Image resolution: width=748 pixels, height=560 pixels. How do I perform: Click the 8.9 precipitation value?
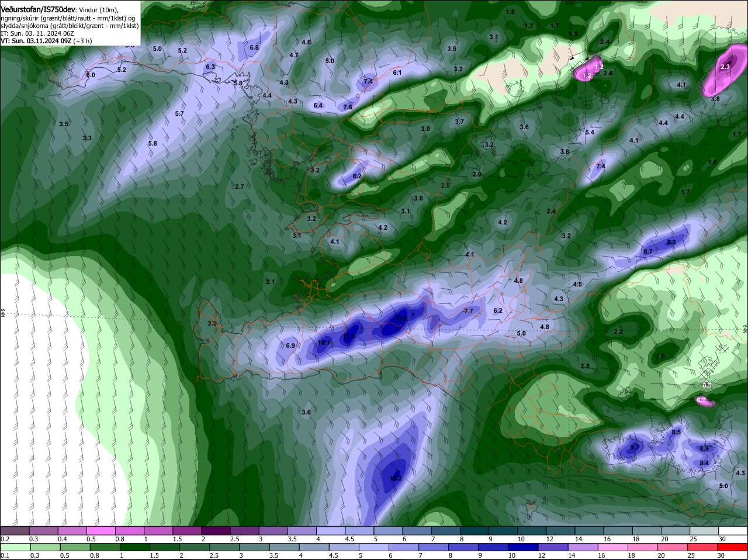point(704,448)
